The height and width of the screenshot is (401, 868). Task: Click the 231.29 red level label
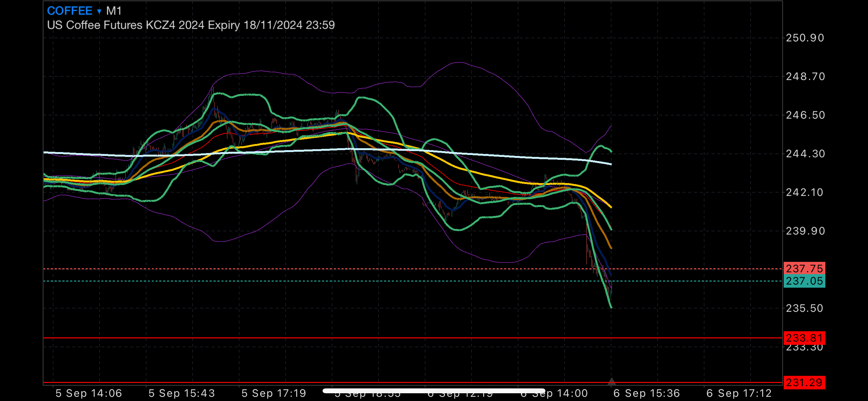tap(804, 383)
